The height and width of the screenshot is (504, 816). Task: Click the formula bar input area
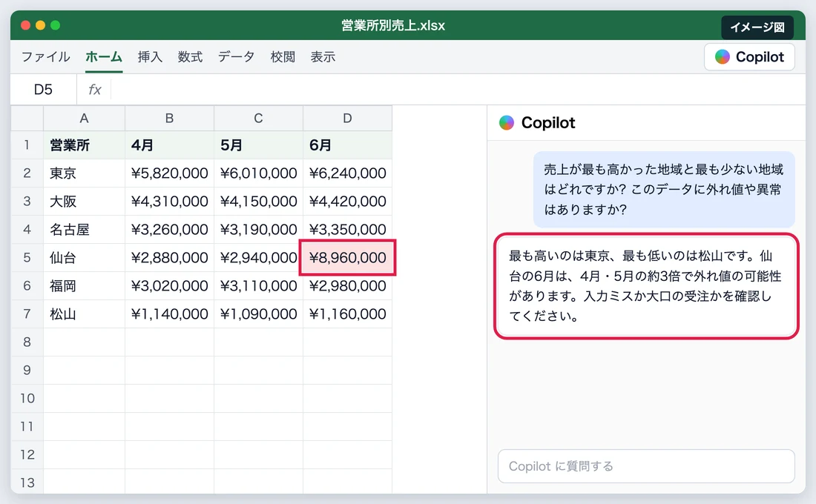pos(458,90)
